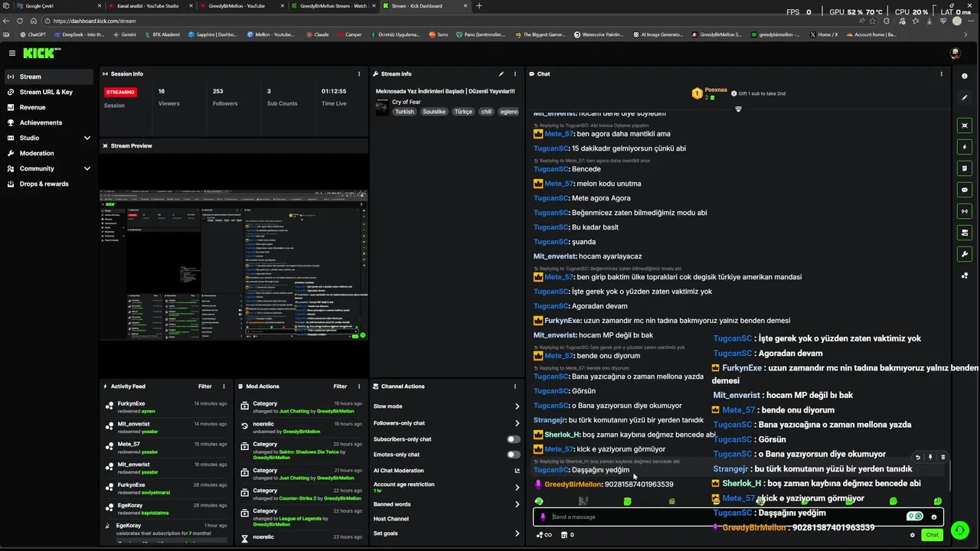Click the host channel icon in right sidebar
This screenshot has width=980, height=551.
964,233
